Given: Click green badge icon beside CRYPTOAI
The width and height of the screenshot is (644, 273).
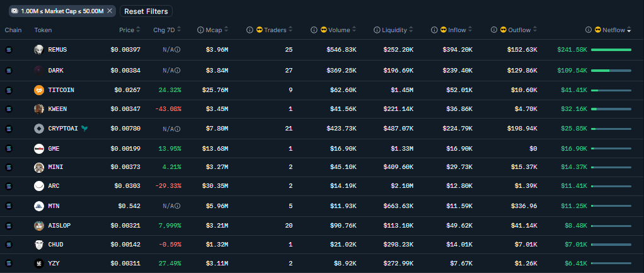Looking at the screenshot, I should click(x=84, y=129).
